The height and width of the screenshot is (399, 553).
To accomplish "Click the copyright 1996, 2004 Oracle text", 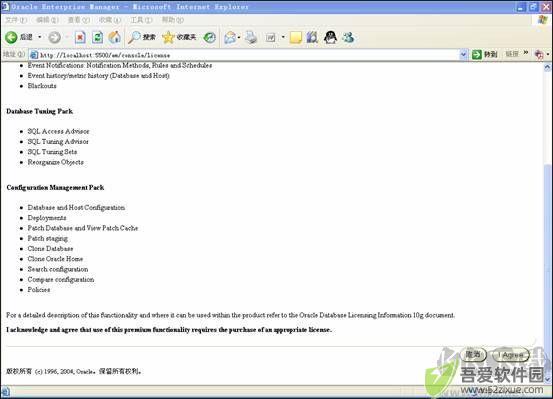I will [74, 371].
